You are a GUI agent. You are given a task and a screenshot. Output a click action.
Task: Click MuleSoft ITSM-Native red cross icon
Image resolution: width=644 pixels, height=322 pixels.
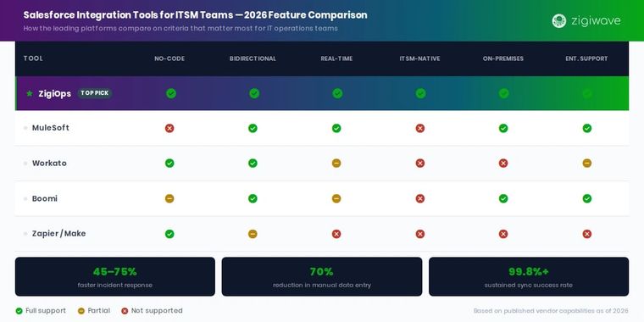point(420,129)
